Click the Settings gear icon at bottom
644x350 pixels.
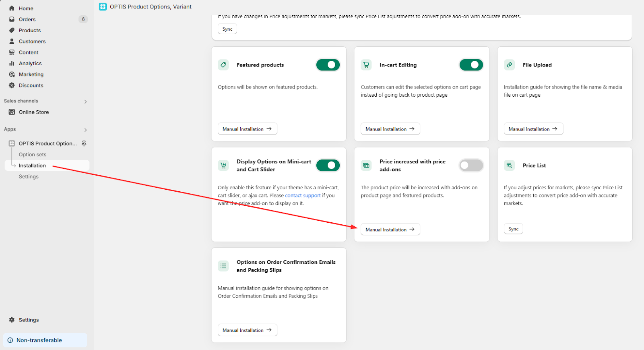coord(12,320)
